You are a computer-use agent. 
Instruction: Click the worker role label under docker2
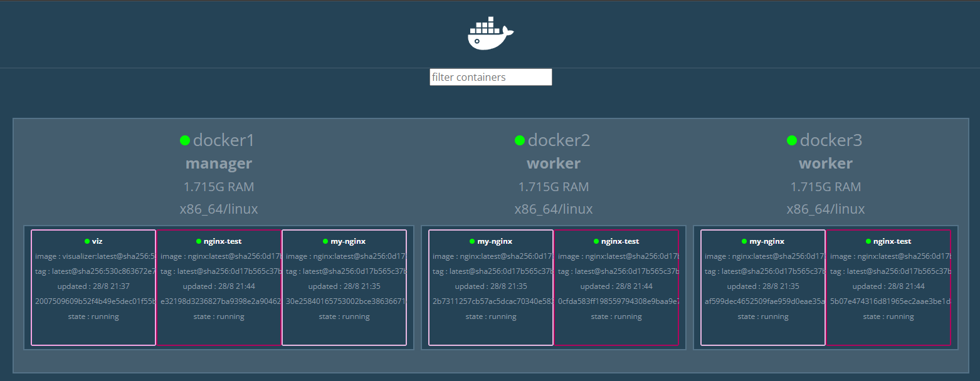click(554, 164)
